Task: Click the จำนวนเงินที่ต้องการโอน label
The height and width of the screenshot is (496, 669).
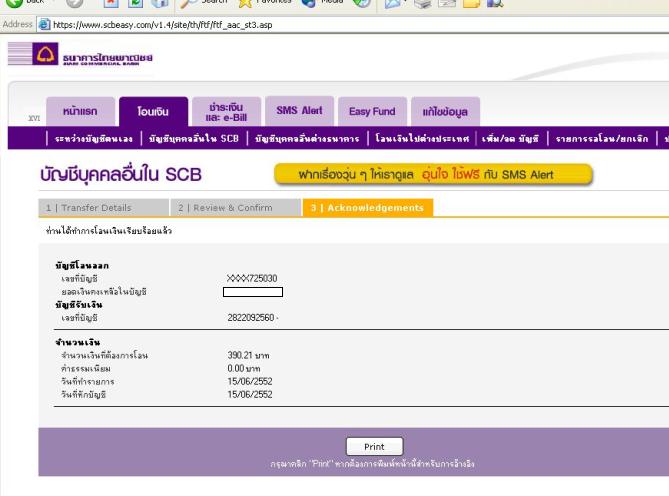Action: coord(105,355)
